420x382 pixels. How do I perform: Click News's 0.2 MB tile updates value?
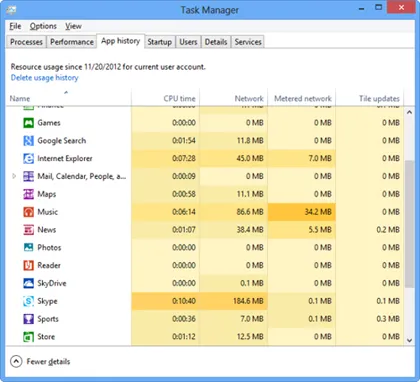coord(388,230)
